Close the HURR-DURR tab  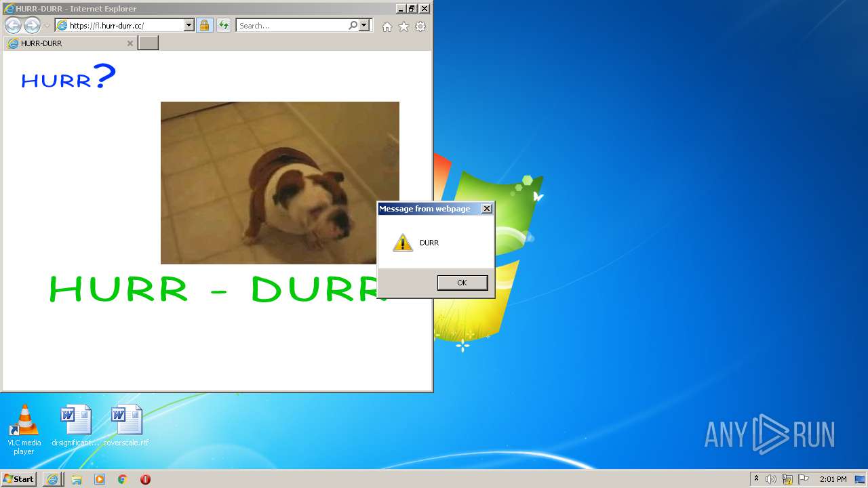(130, 43)
